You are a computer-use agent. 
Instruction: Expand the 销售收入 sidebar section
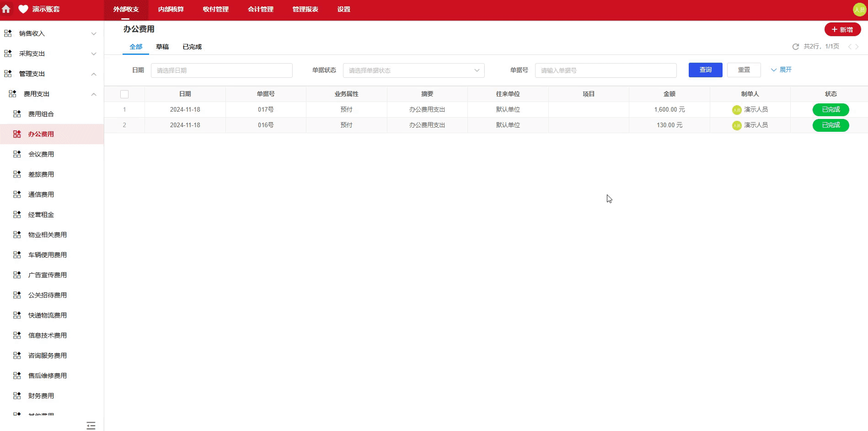pos(94,33)
